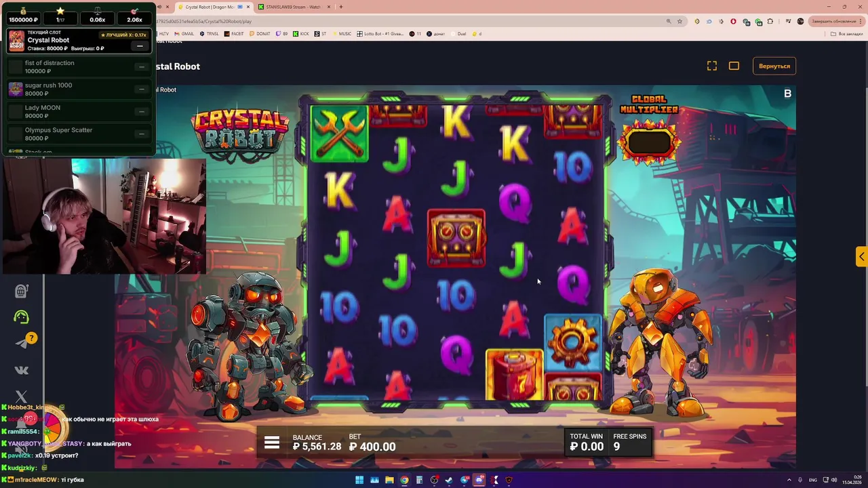The width and height of the screenshot is (868, 488).
Task: Click the Global Multiplier display
Action: pyautogui.click(x=649, y=142)
